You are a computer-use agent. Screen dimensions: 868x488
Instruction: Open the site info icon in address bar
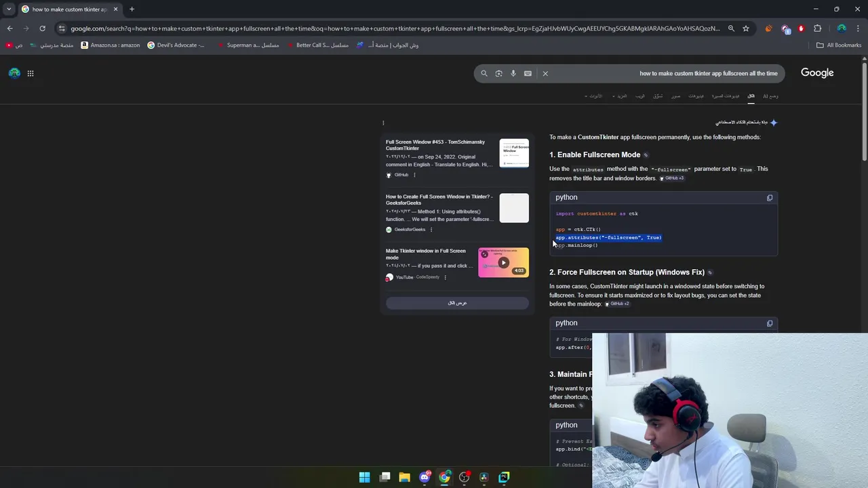pyautogui.click(x=62, y=28)
